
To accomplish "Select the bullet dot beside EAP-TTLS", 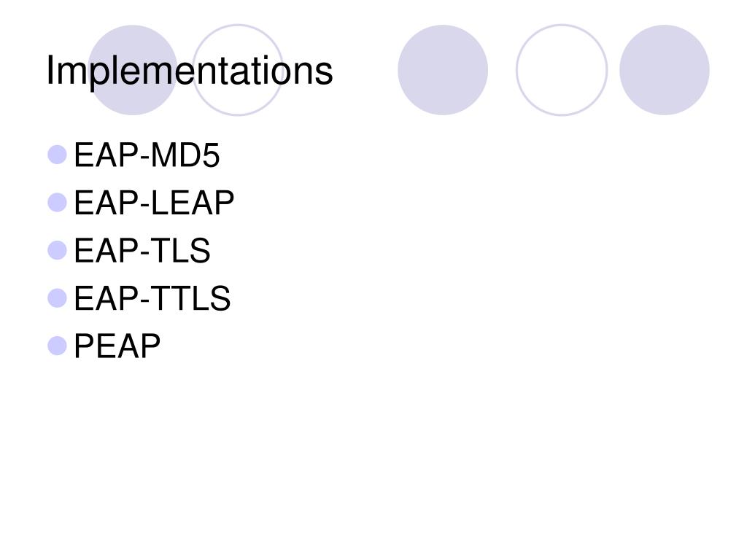I will [57, 298].
